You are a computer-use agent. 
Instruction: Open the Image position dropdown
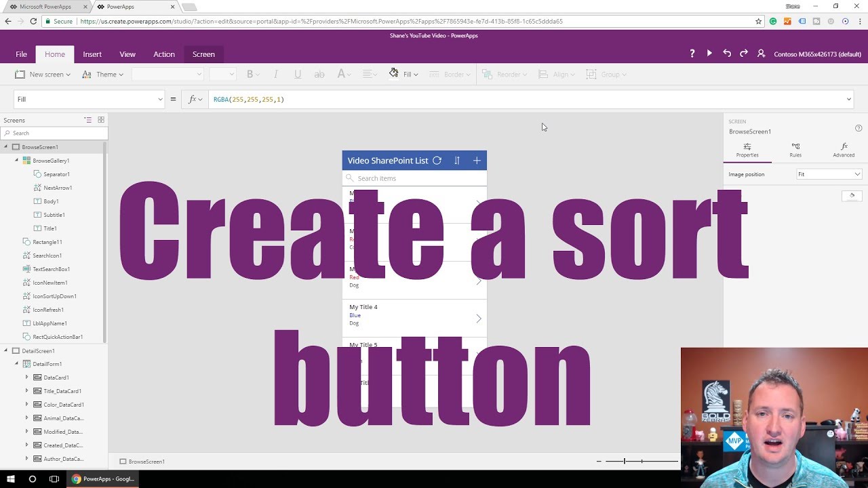click(829, 174)
